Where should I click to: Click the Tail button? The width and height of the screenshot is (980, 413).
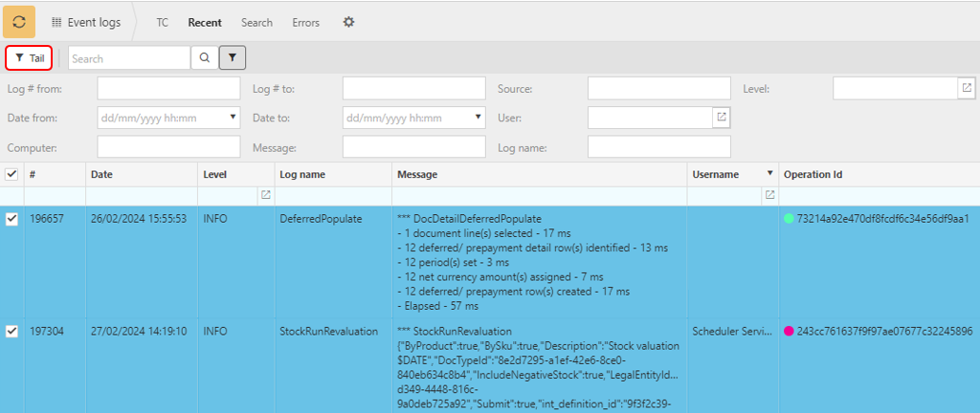[30, 58]
